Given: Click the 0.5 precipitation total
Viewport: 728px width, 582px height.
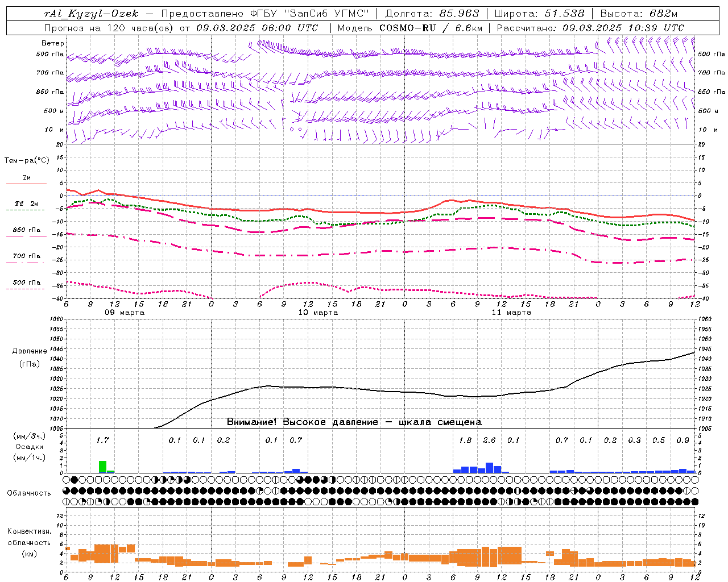Looking at the screenshot, I should coord(659,440).
